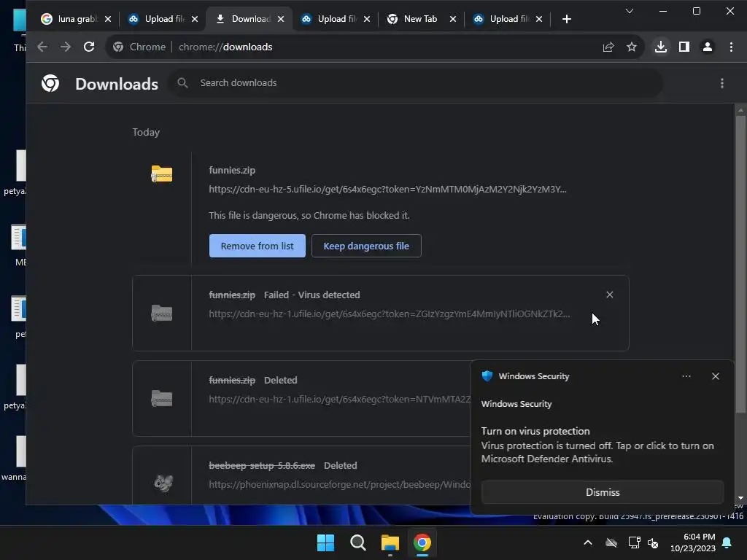Open Windows taskbar search
The image size is (747, 560).
(x=357, y=542)
